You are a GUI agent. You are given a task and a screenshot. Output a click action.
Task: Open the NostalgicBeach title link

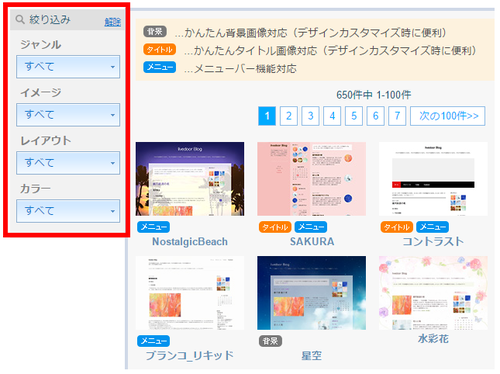pos(190,242)
